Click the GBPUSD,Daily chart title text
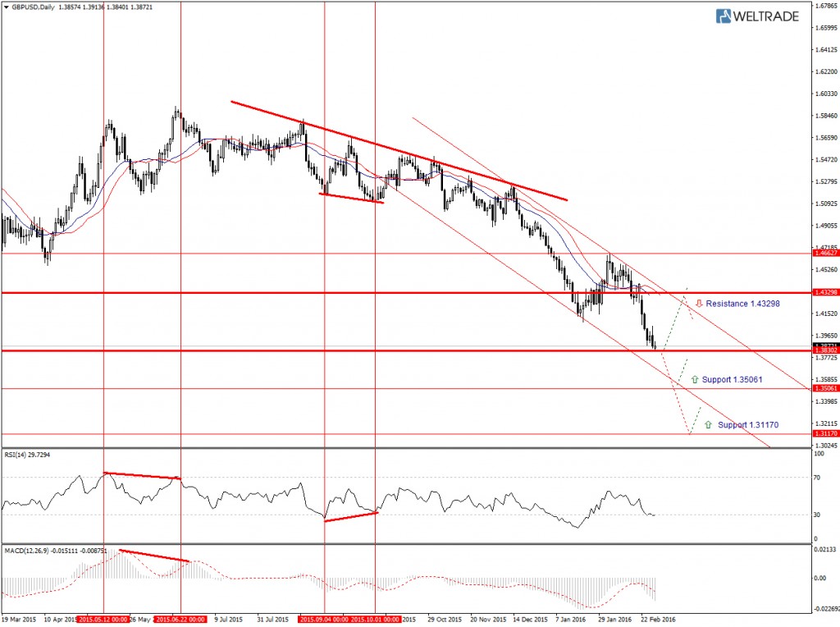 [x=33, y=7]
